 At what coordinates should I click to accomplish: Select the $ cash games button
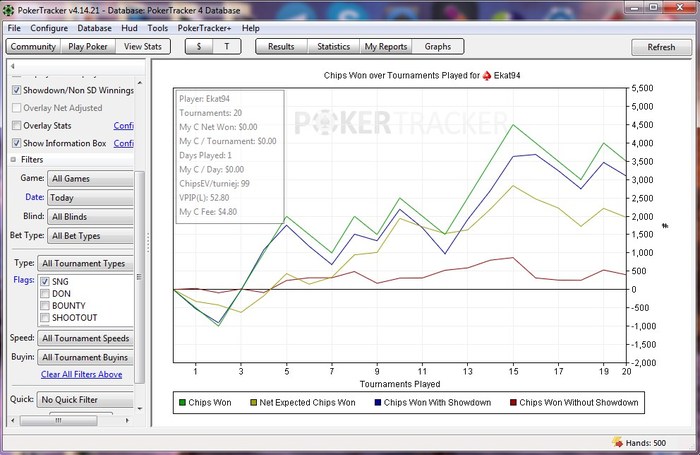(199, 46)
